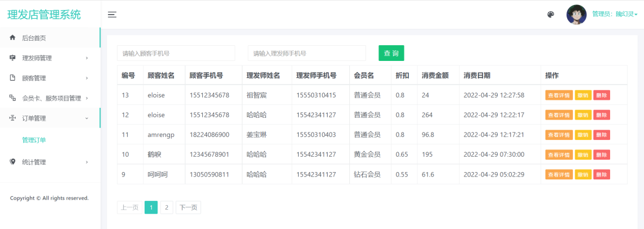Click the 下一页 pagination button
Screen dimensions: 644x229
pos(189,208)
